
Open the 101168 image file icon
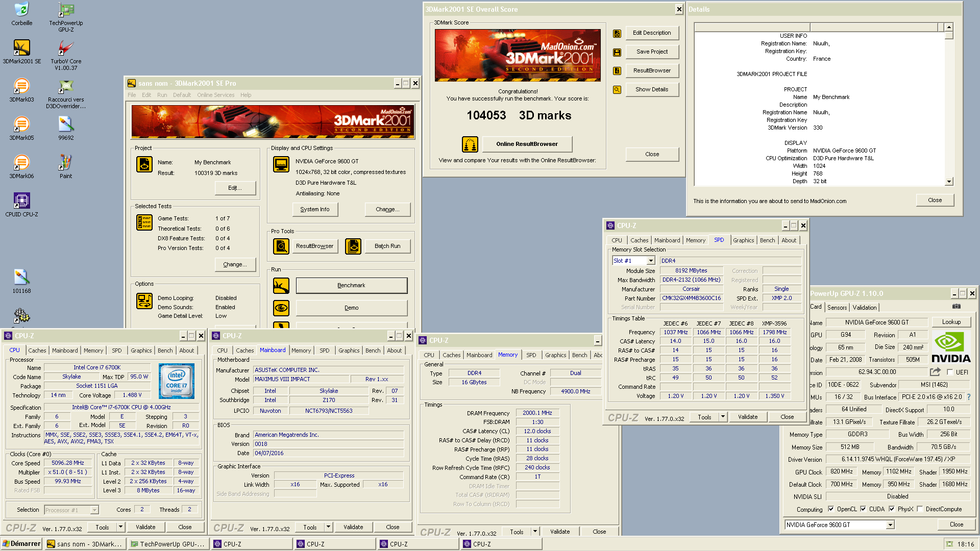[x=21, y=281]
